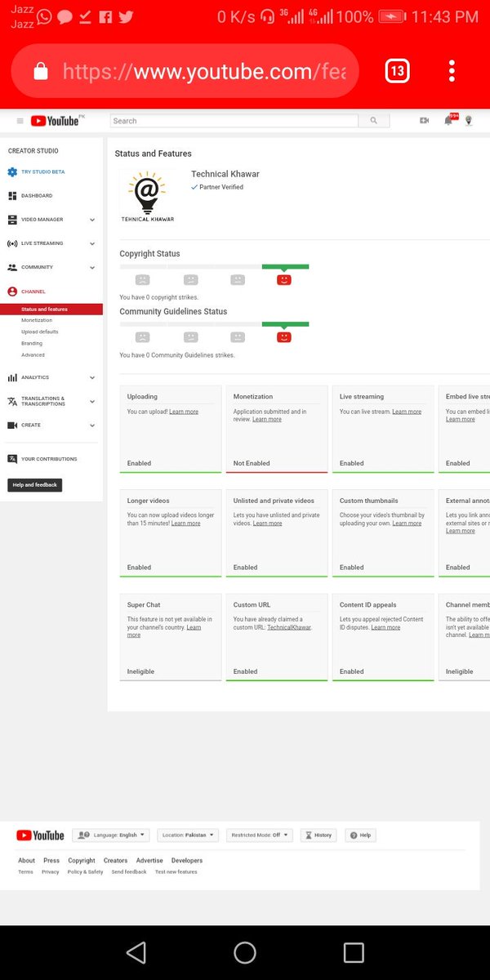
Task: Click the Translations & Transcriptions icon
Action: pyautogui.click(x=12, y=401)
